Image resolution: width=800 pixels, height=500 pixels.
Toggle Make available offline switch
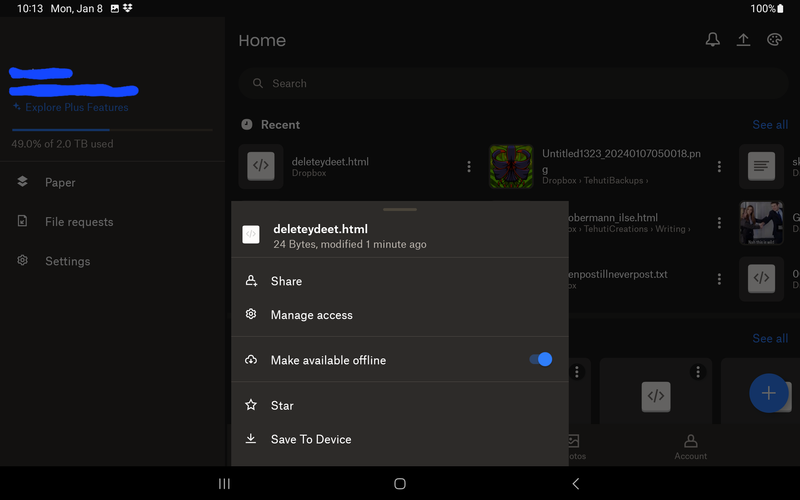point(540,360)
